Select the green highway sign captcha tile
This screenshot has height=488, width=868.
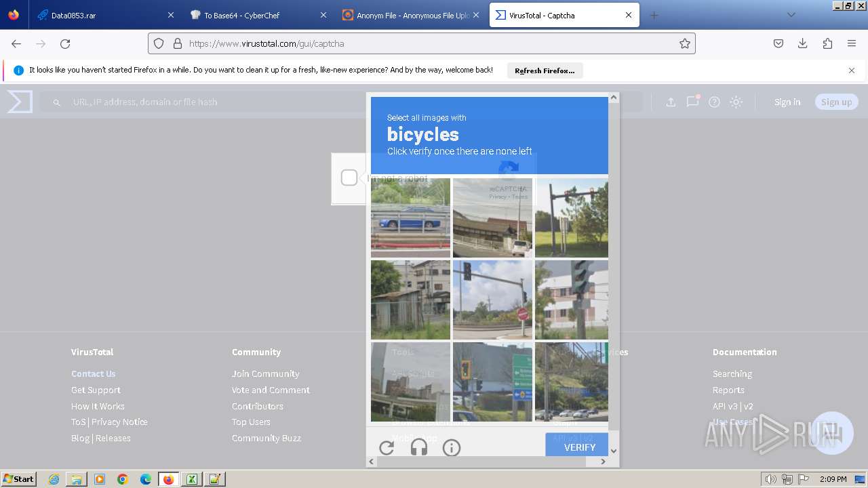tap(492, 382)
